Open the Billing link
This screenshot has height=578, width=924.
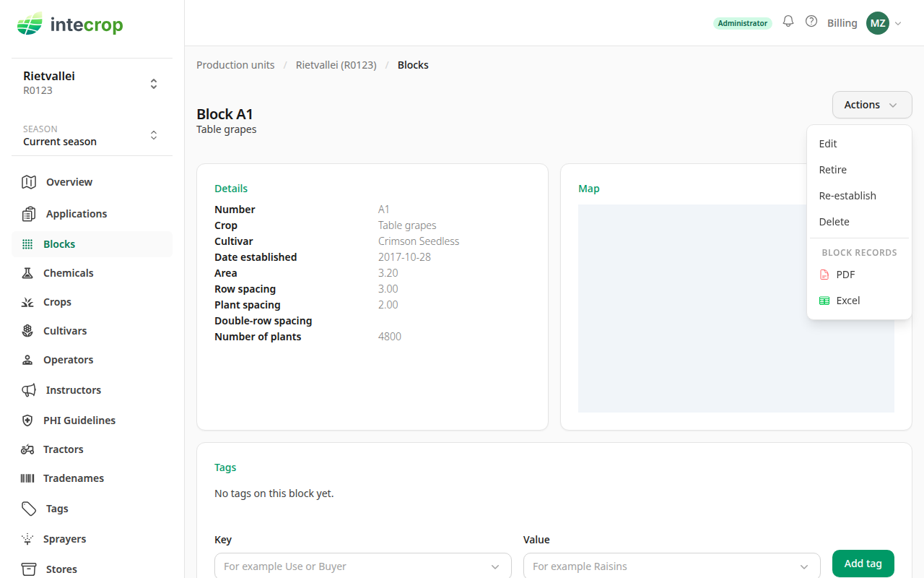842,23
